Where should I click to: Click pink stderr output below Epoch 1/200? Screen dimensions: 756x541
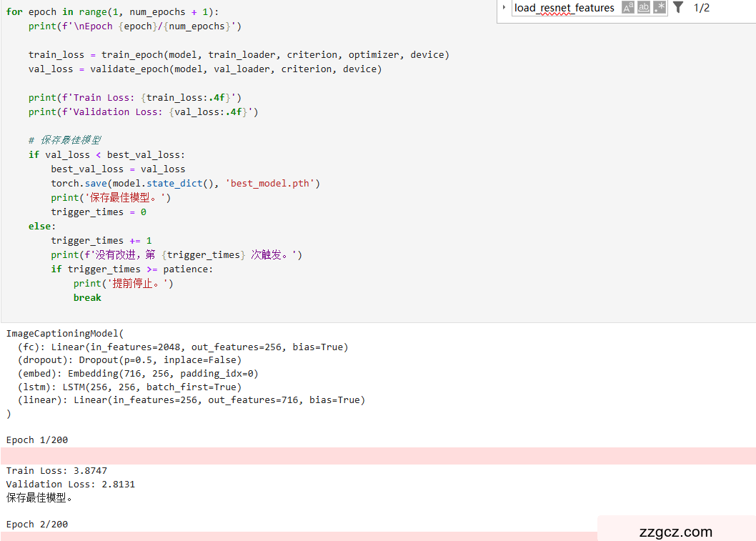(x=357, y=456)
